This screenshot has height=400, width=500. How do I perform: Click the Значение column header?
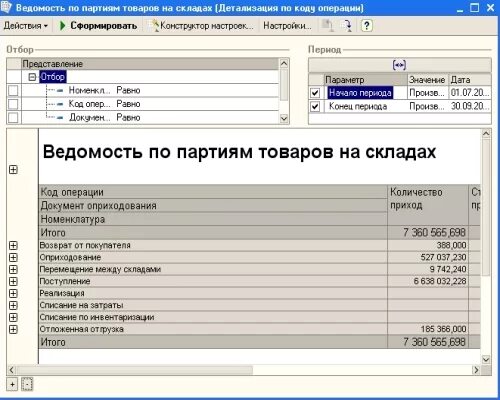coord(428,80)
